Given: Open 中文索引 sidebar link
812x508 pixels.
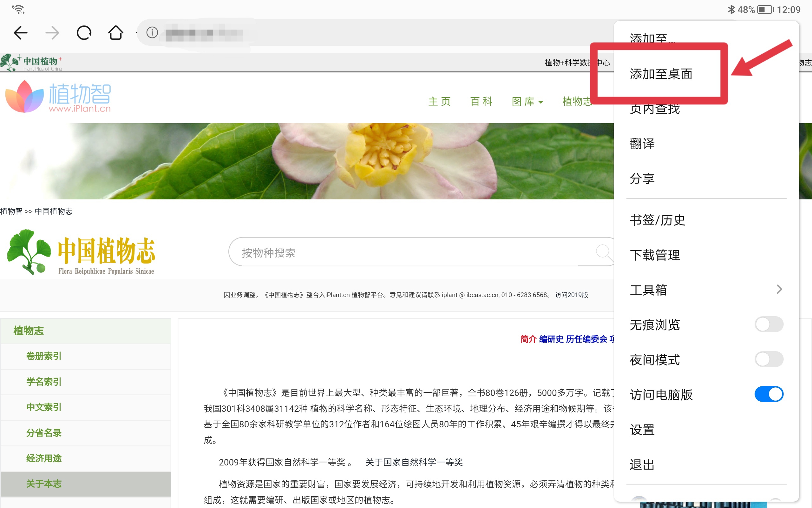Looking at the screenshot, I should 44,407.
